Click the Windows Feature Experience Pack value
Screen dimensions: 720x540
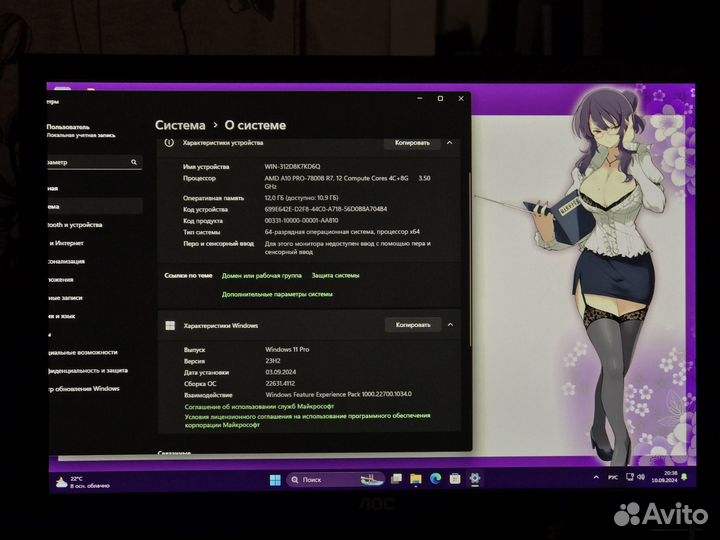339,394
